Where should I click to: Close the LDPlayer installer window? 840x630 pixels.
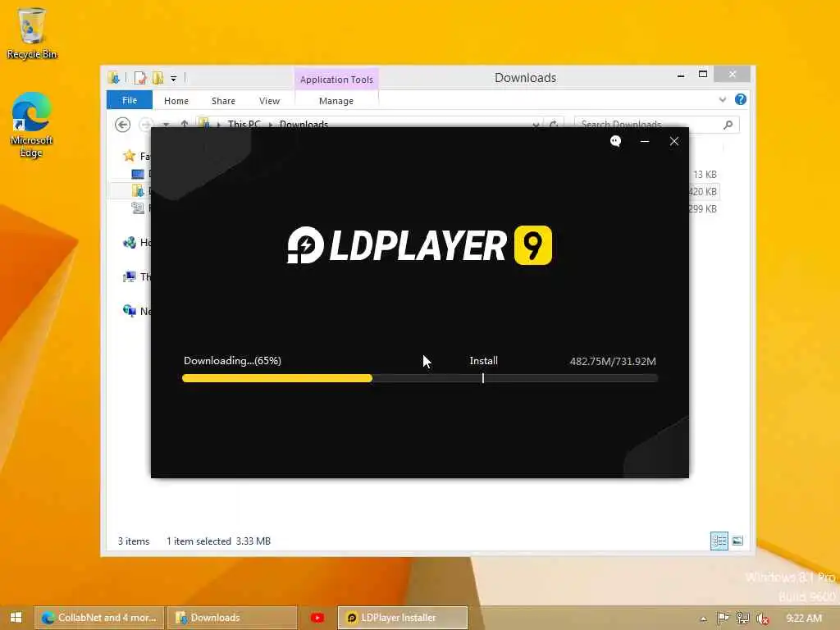coord(674,141)
